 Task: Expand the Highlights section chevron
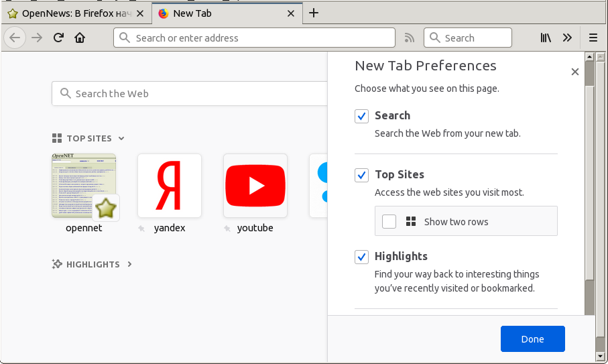point(129,265)
